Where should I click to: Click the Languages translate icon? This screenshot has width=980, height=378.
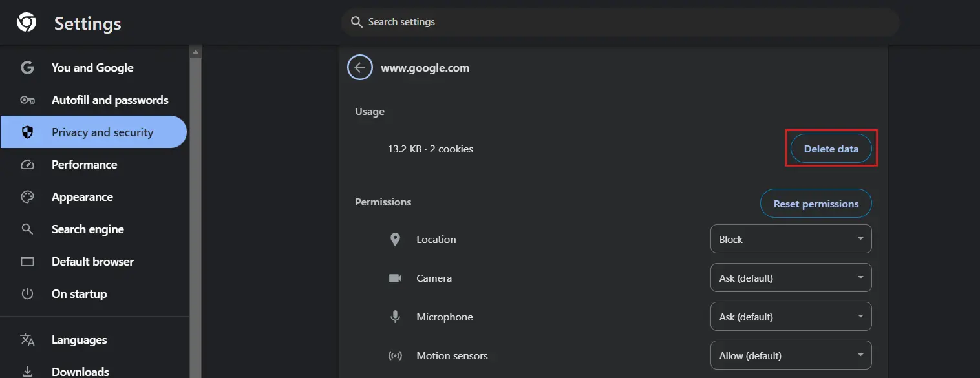[x=27, y=340]
